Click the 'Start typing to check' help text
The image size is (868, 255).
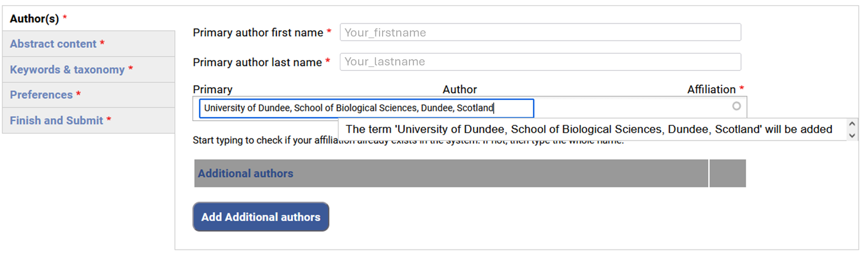pyautogui.click(x=263, y=140)
